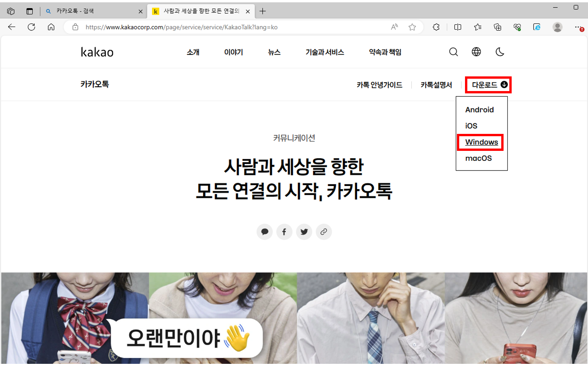The height and width of the screenshot is (365, 588).
Task: Open the 카톡 안녕가이드 link
Action: (x=379, y=85)
